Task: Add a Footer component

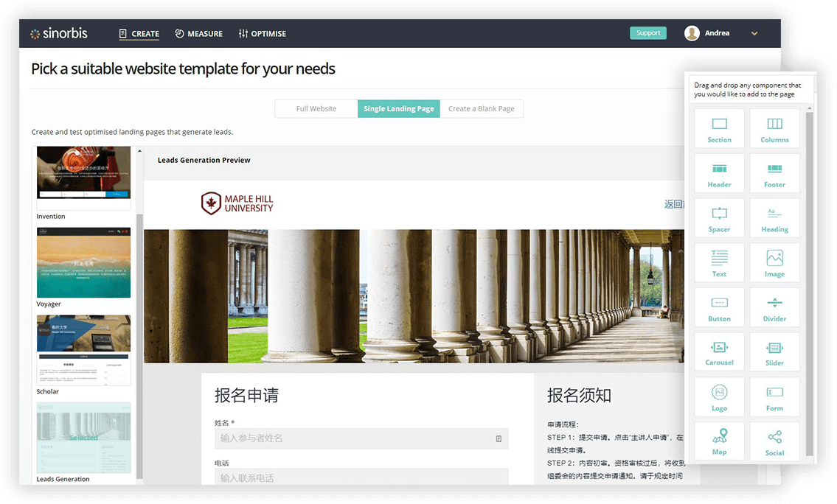Action: coord(774,172)
